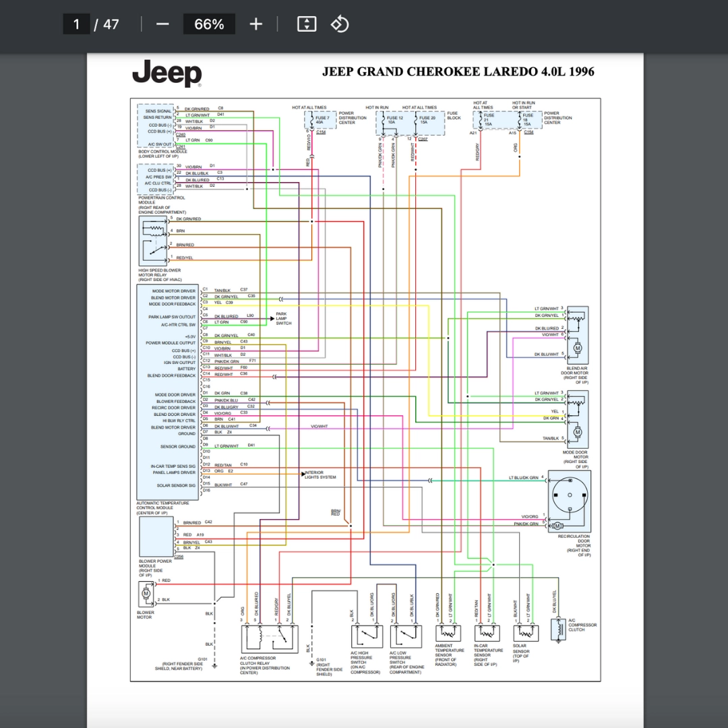Click the FUSE BLOCK label

click(454, 116)
